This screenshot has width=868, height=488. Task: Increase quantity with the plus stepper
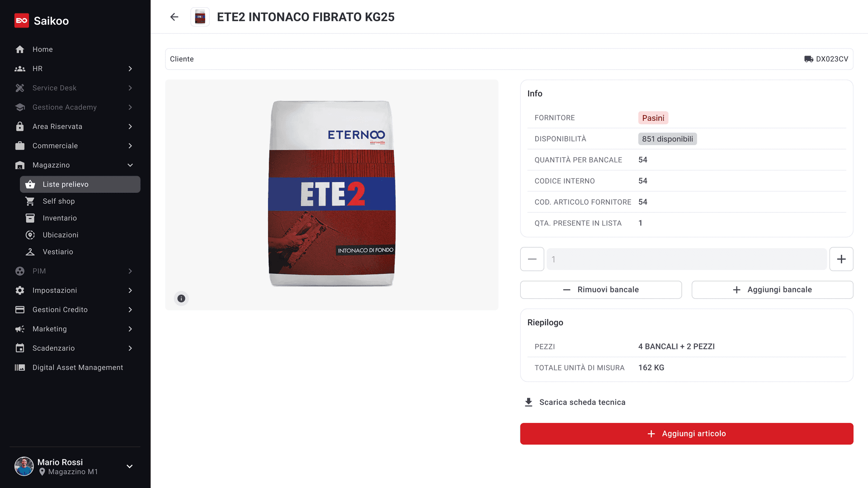point(841,259)
